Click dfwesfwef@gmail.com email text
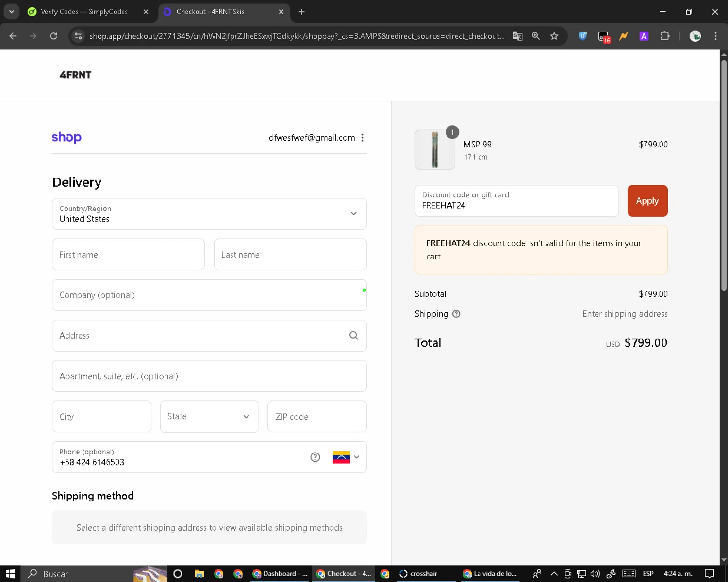728x582 pixels. pyautogui.click(x=312, y=138)
